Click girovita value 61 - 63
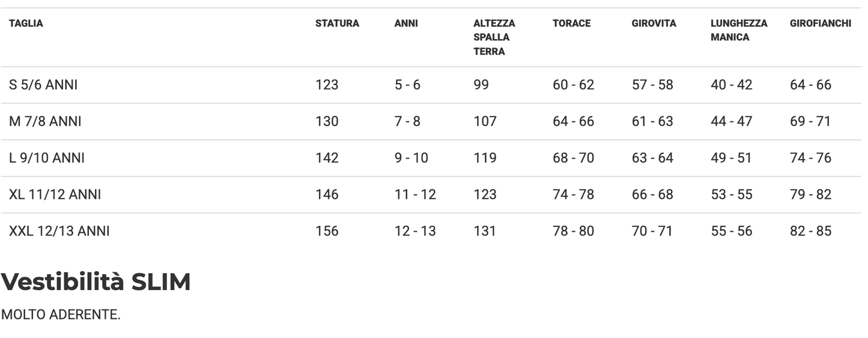 pyautogui.click(x=652, y=122)
